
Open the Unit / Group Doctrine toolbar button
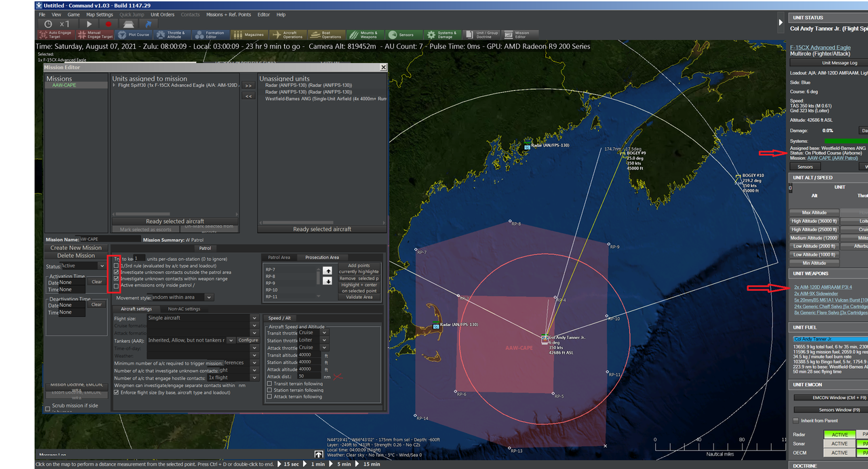[x=482, y=34]
